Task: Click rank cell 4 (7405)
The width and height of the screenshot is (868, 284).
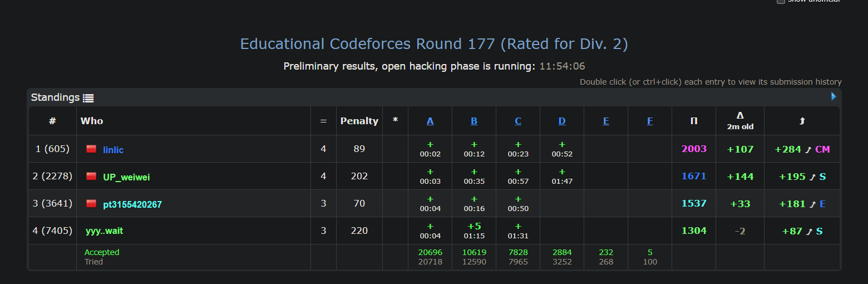Action: (52, 231)
